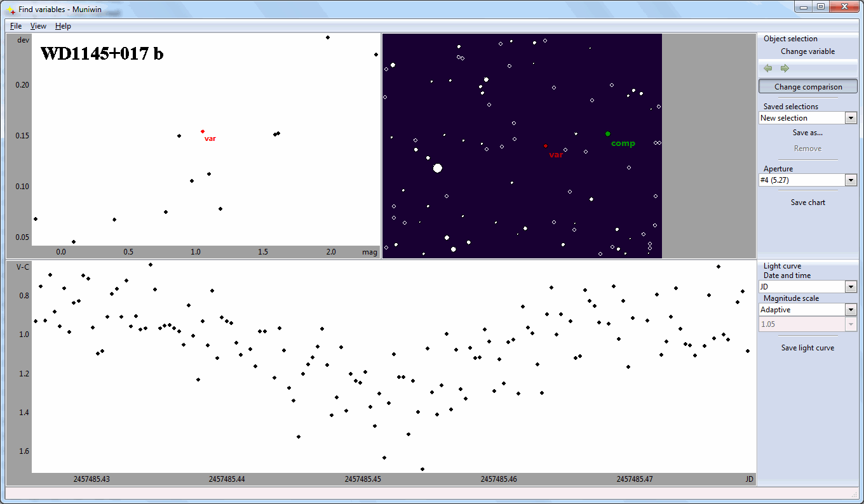Viewport: 864px width, 504px height.
Task: Click Save as... for selections
Action: (807, 133)
